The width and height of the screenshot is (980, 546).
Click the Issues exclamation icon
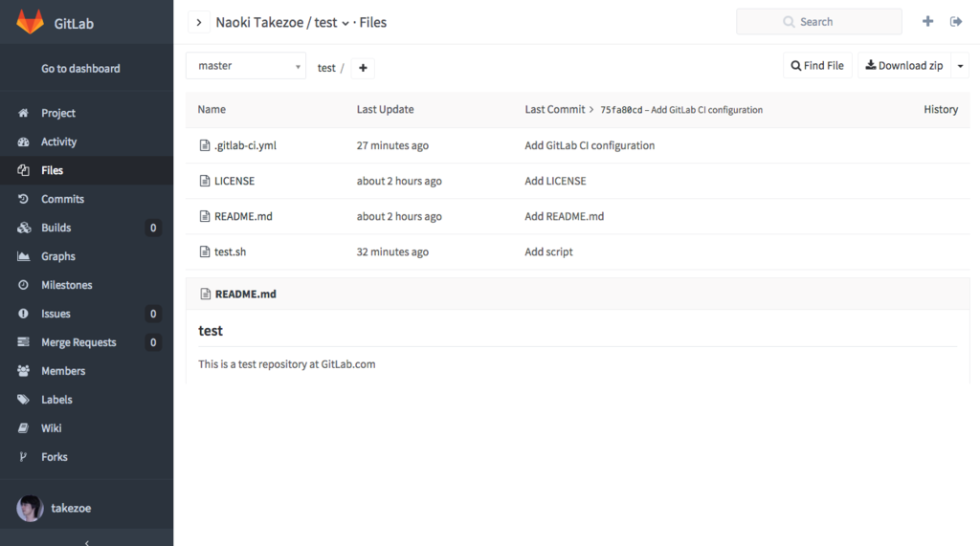(23, 314)
